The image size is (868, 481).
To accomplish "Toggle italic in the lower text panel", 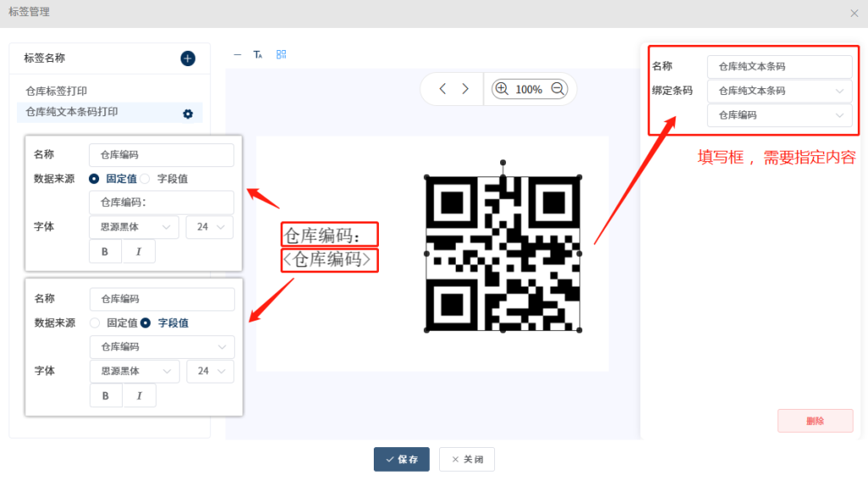I will click(139, 395).
